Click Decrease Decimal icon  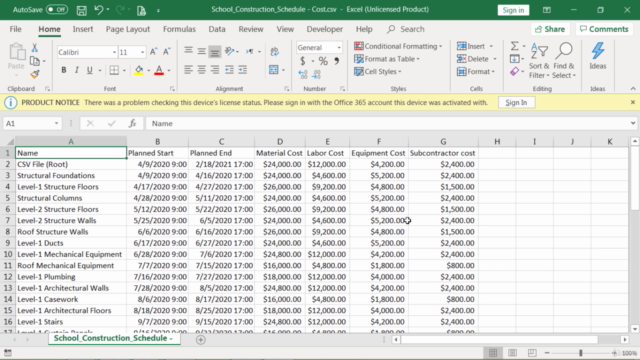(x=316, y=74)
